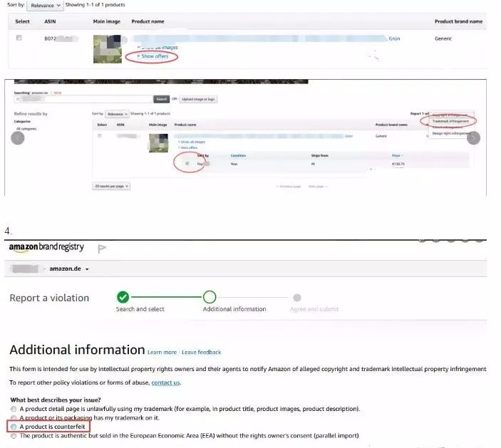This screenshot has height=448, width=501.
Task: Choose Copyright infringement menu entry
Action: 450,115
